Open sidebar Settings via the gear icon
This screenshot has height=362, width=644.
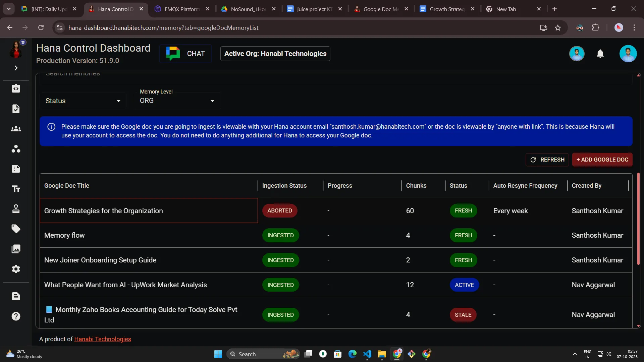click(16, 269)
